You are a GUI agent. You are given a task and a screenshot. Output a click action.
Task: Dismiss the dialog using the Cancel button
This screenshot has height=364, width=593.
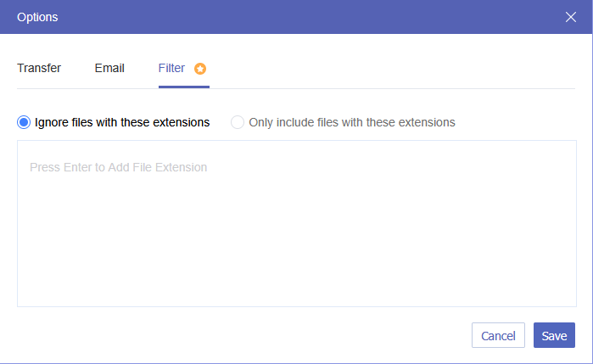(x=498, y=336)
